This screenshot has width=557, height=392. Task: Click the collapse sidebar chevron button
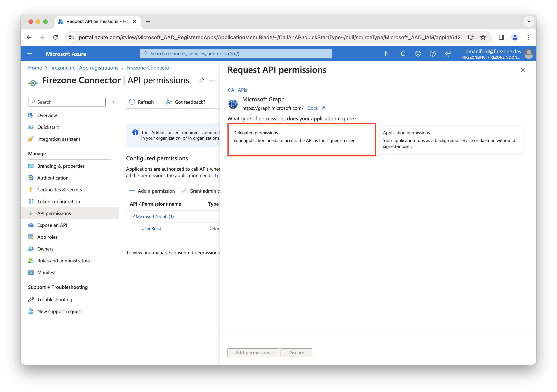pos(113,102)
